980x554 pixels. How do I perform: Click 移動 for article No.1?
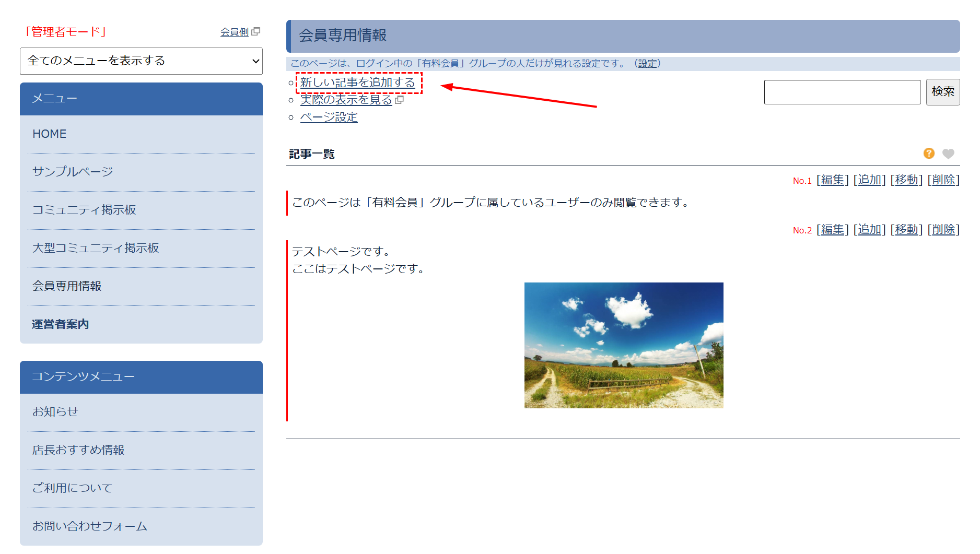click(x=907, y=180)
